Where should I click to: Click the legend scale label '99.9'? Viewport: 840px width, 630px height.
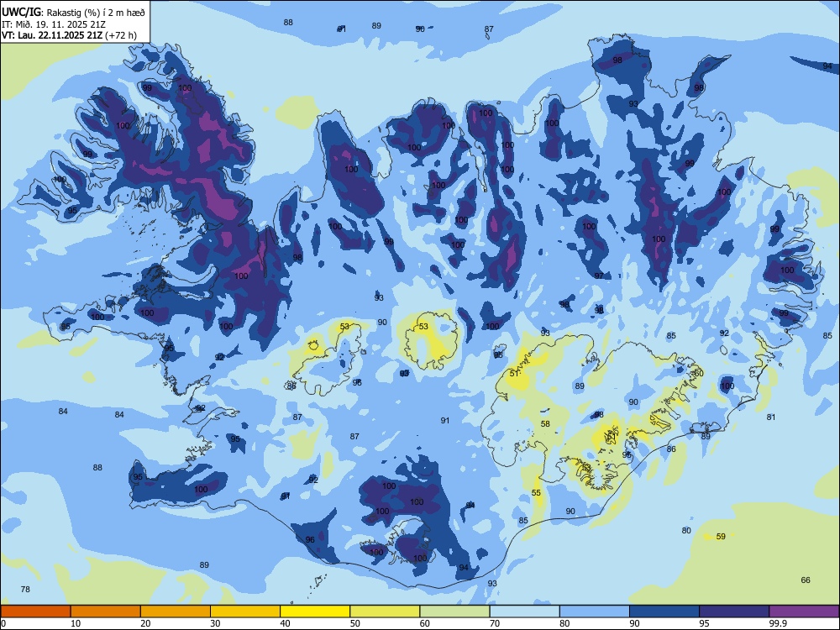pyautogui.click(x=778, y=623)
